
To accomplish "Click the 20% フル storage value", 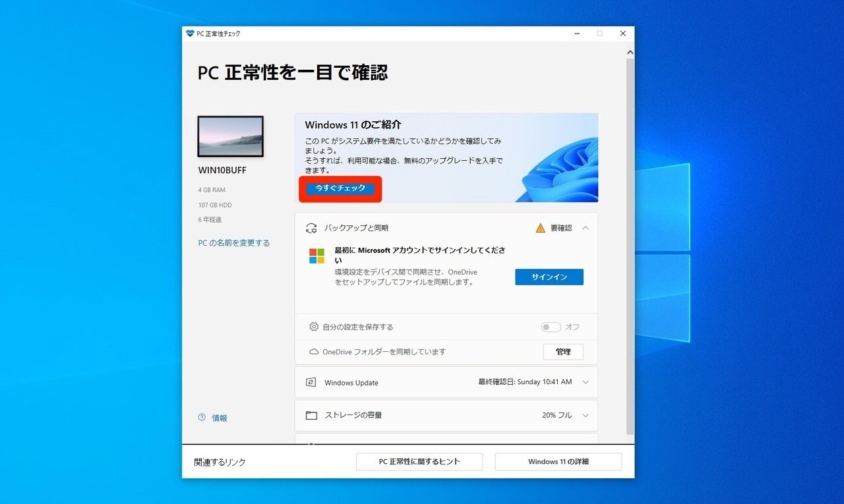I will point(557,416).
